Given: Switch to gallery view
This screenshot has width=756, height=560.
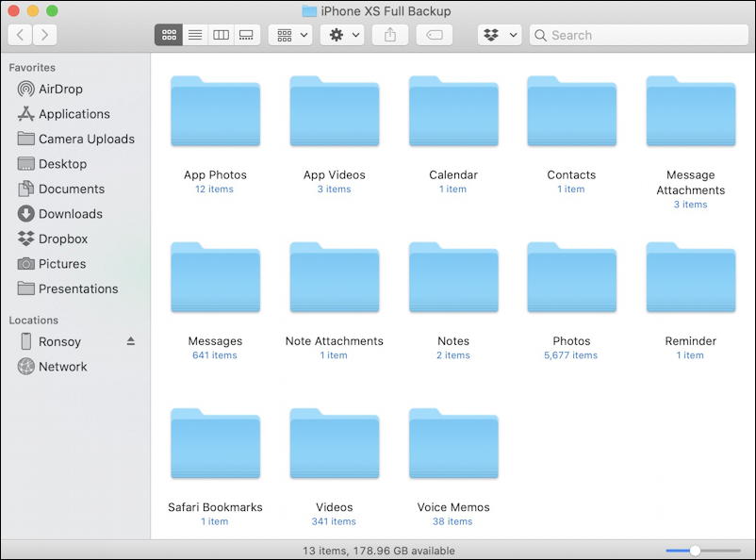Looking at the screenshot, I should coord(247,35).
